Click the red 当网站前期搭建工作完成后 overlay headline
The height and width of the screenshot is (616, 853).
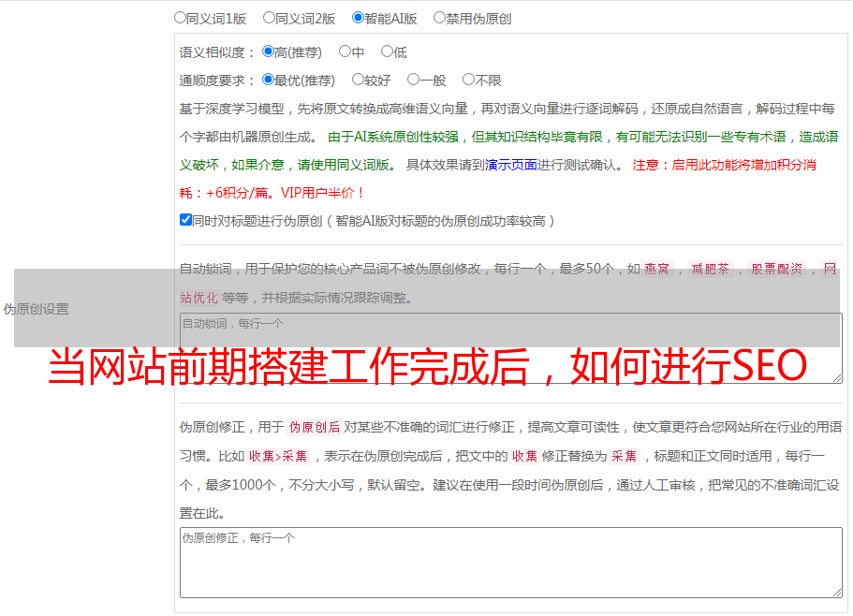tap(427, 367)
